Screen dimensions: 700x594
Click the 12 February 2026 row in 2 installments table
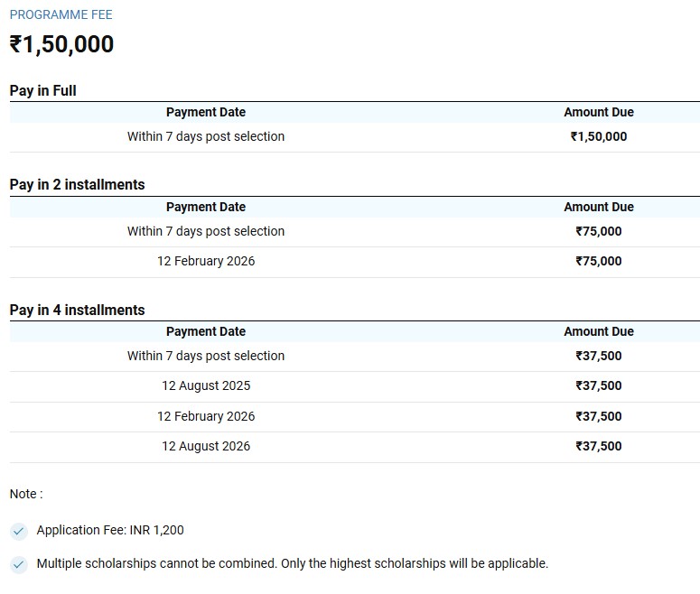point(206,261)
